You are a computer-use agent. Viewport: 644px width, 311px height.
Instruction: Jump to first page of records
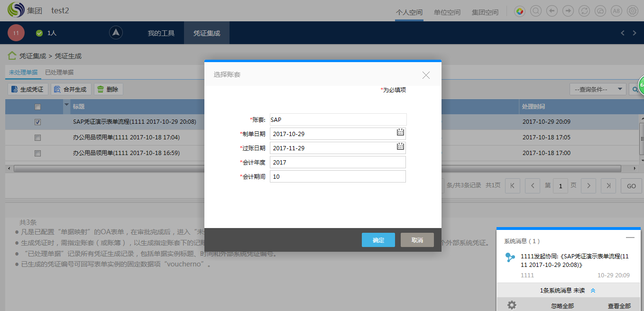tap(512, 186)
